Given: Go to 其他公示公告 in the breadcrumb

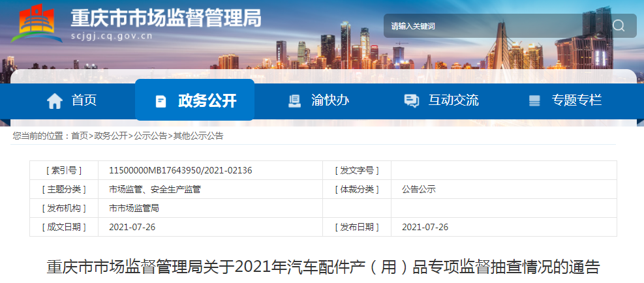Looking at the screenshot, I should [x=198, y=136].
